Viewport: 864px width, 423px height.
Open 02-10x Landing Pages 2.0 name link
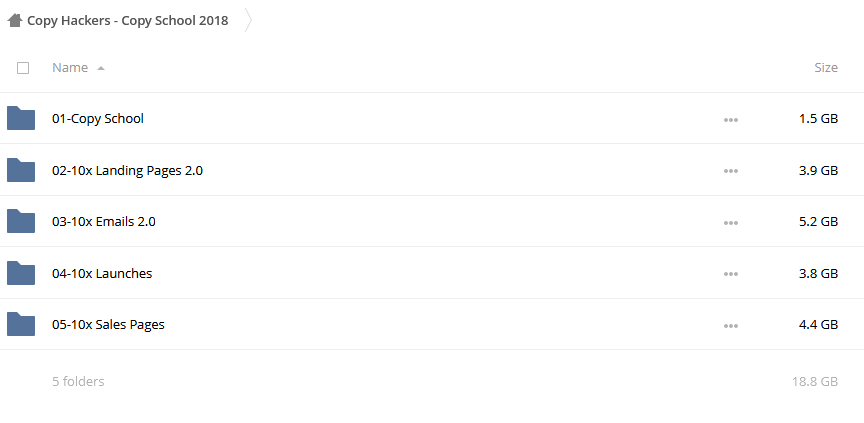(127, 170)
